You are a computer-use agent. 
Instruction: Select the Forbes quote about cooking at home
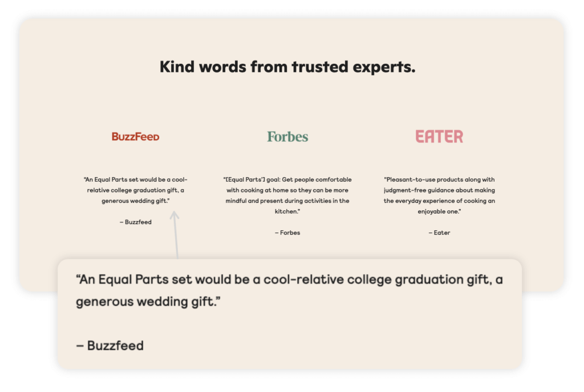coord(287,195)
